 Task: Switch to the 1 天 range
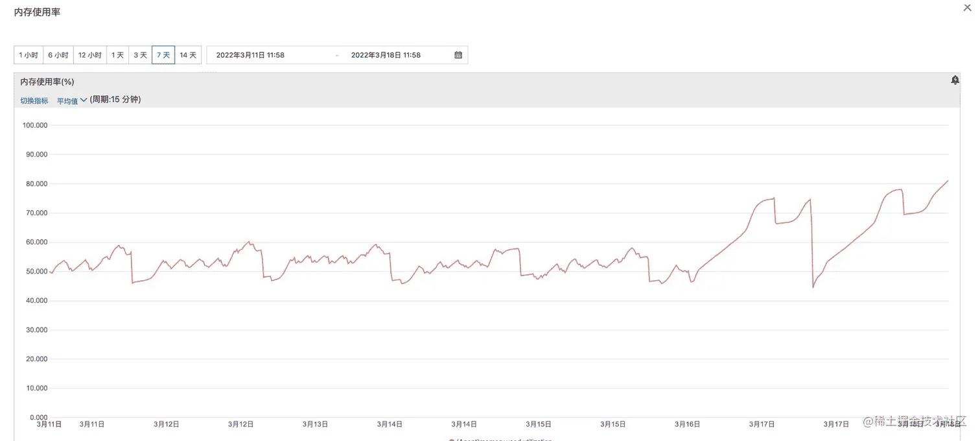click(117, 55)
